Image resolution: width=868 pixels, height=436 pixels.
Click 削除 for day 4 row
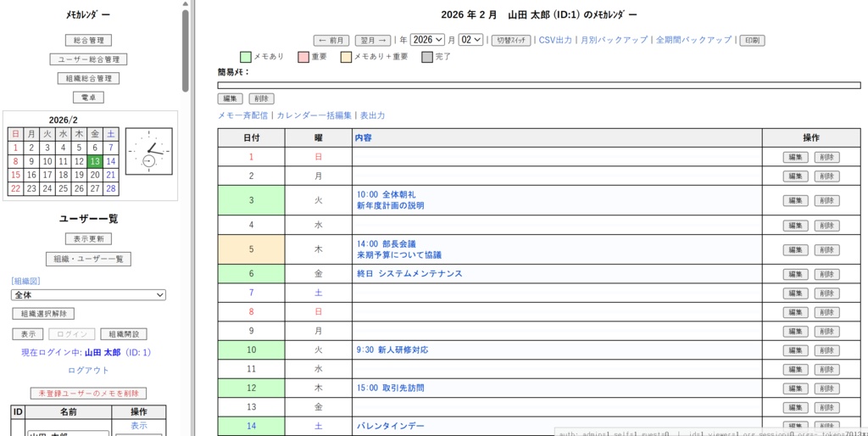[827, 226]
